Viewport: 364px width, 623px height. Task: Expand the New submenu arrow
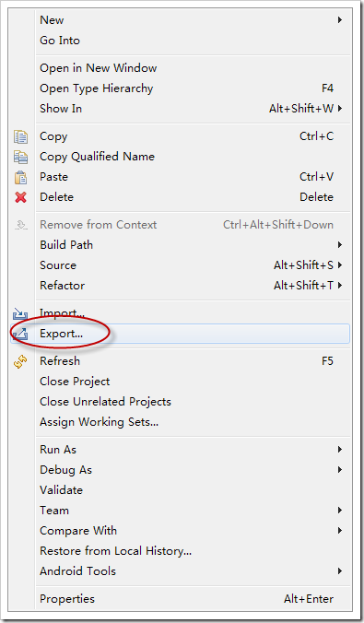click(340, 20)
